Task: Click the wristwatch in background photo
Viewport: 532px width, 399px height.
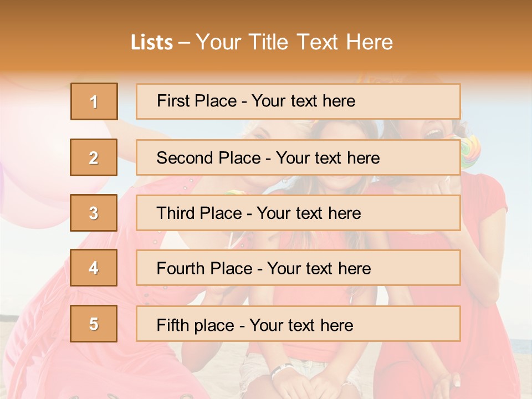Action: (x=282, y=369)
